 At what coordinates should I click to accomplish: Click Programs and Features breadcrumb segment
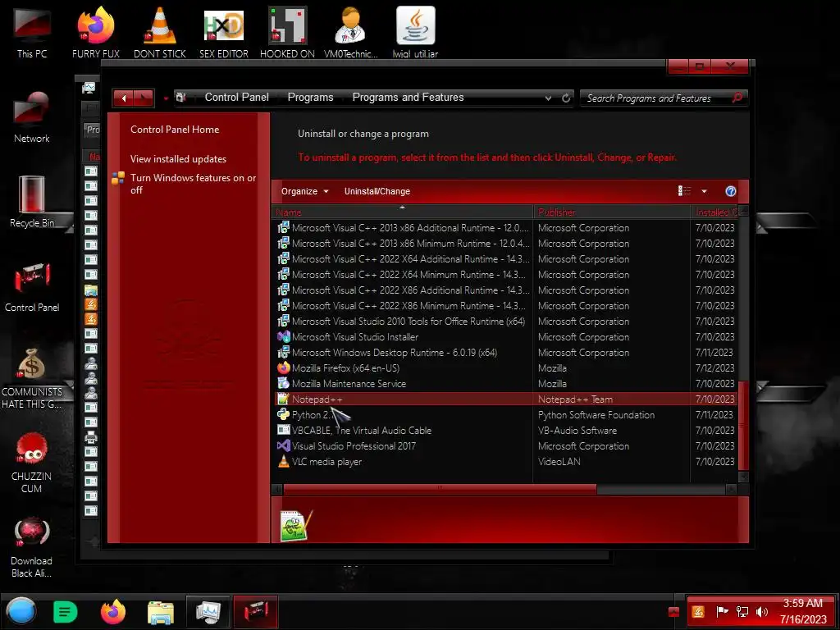point(408,98)
